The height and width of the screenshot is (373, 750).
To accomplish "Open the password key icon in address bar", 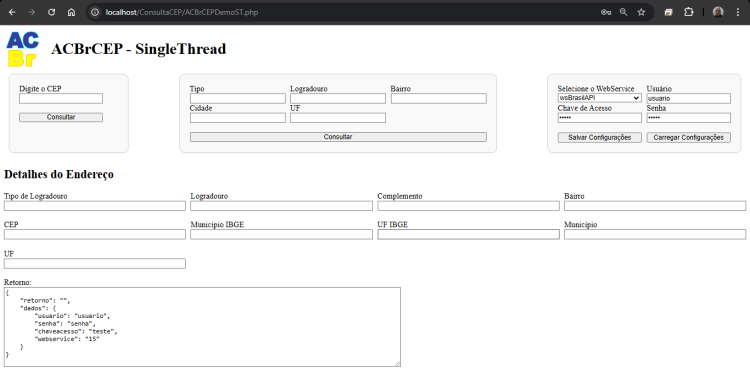I will point(606,12).
